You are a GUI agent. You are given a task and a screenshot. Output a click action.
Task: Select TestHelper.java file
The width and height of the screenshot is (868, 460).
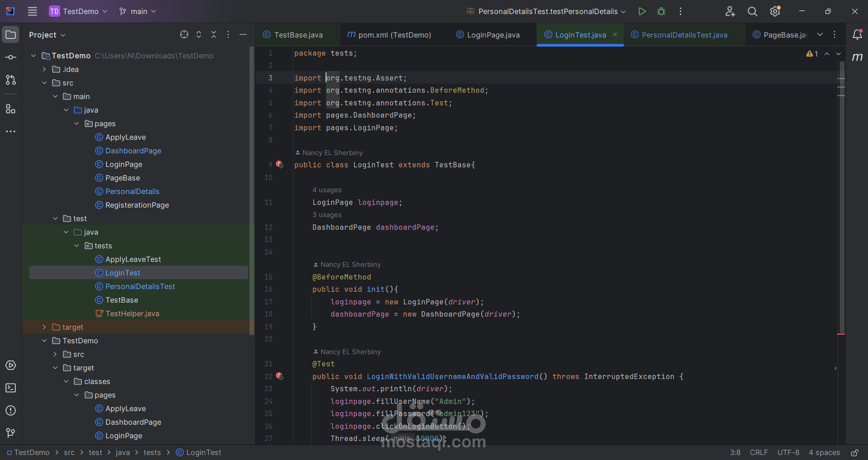point(132,313)
